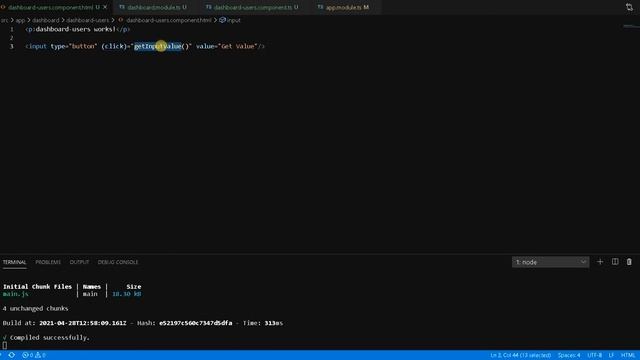Click the build timestamp in terminal output
The width and height of the screenshot is (640, 360).
83,323
